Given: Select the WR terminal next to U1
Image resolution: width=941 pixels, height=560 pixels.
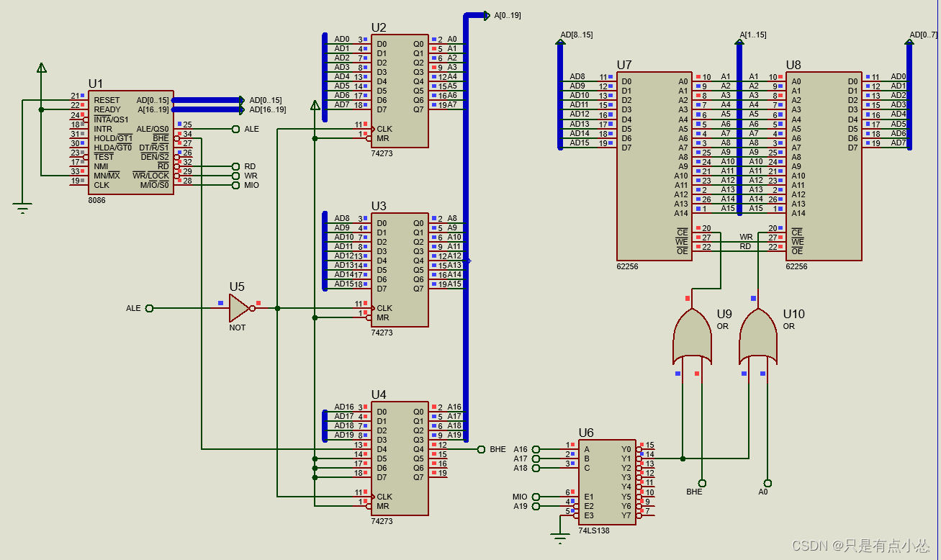Looking at the screenshot, I should tap(235, 176).
